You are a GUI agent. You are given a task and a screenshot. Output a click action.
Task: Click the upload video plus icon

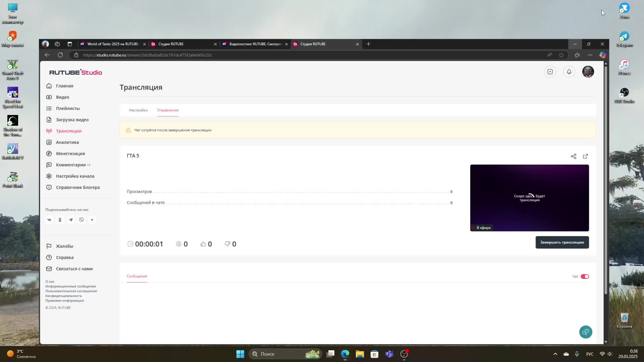click(550, 72)
